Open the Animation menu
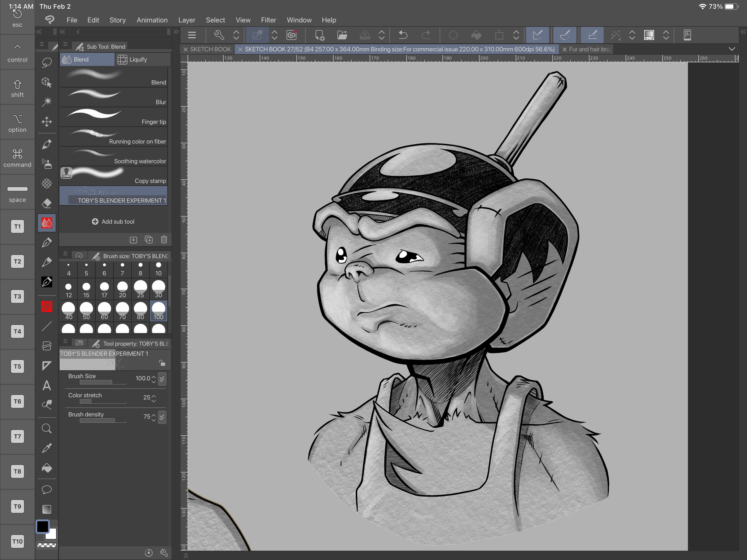Screen dimensions: 747x560 (152, 20)
